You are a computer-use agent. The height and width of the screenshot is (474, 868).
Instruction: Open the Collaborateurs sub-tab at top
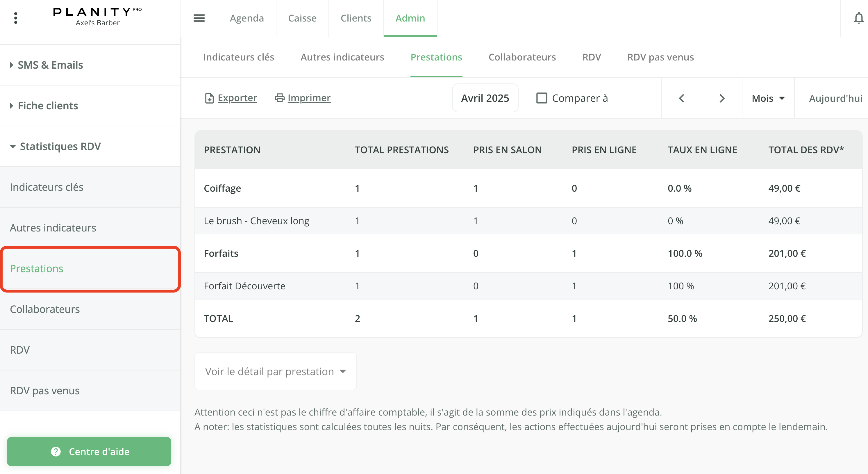(522, 57)
